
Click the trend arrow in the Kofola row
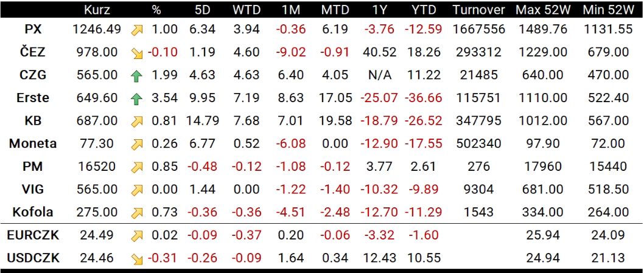pyautogui.click(x=137, y=213)
